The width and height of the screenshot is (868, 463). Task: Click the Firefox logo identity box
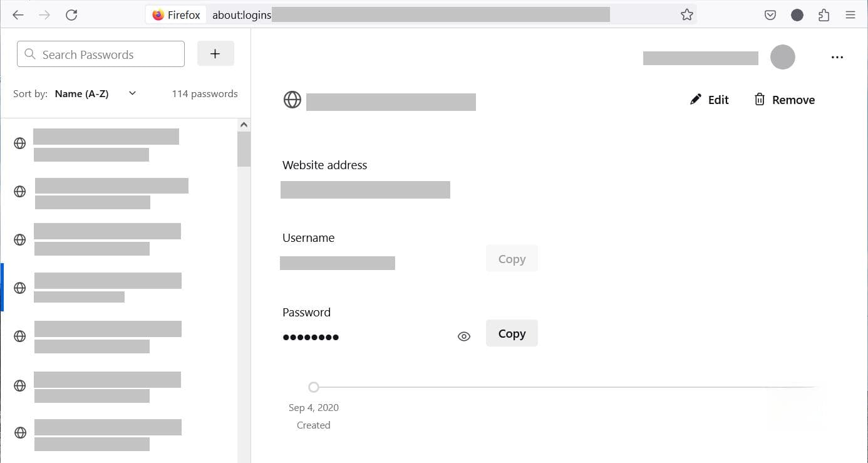pos(177,15)
